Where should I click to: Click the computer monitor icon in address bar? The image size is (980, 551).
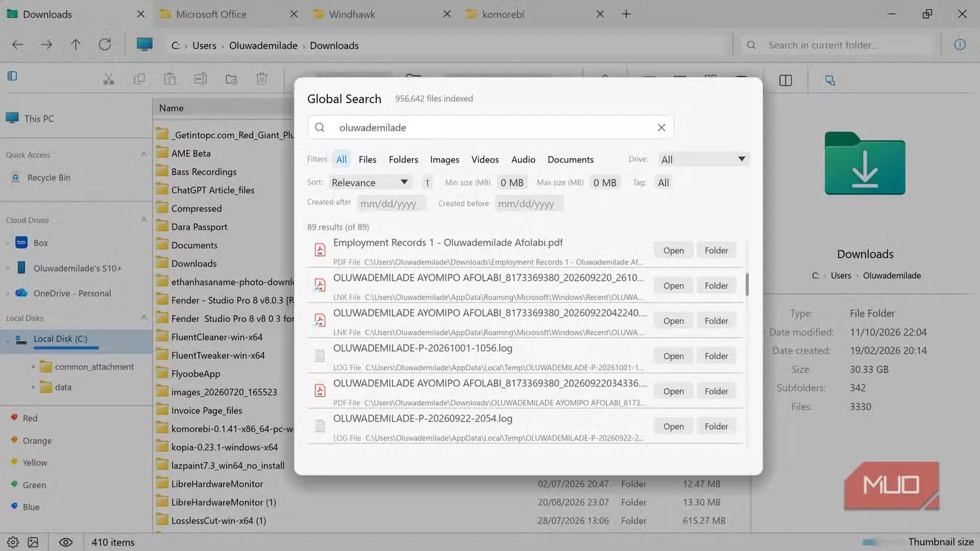pos(144,44)
